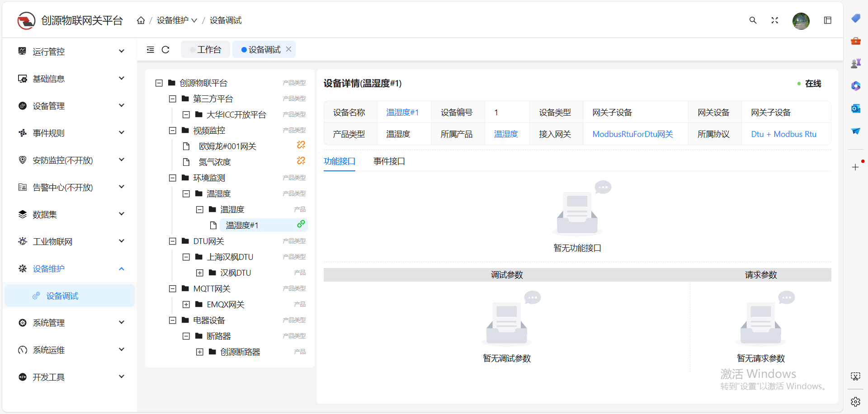Toggle fullscreen view
The width and height of the screenshot is (868, 414).
pyautogui.click(x=774, y=20)
